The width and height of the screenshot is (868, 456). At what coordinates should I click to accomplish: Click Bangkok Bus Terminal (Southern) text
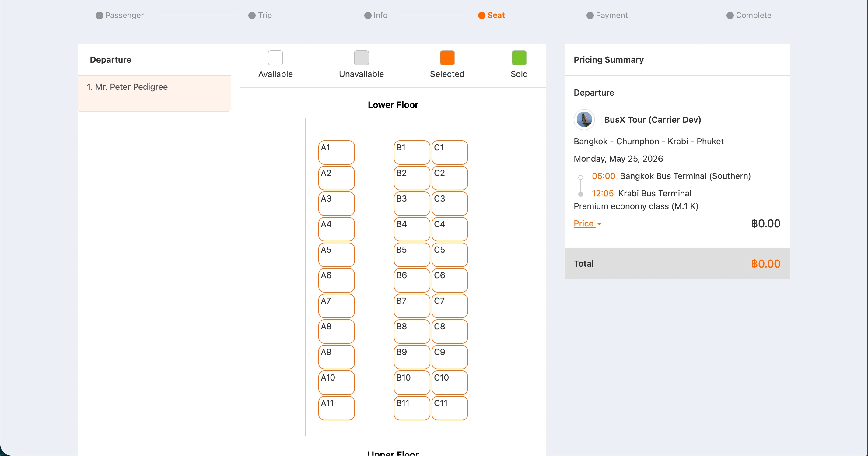[685, 176]
